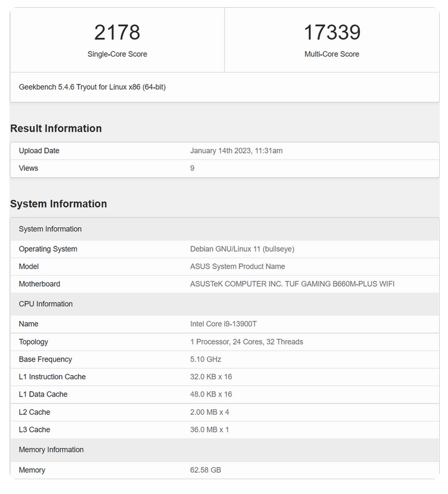Click the Model label
The image size is (448, 494).
pos(29,266)
